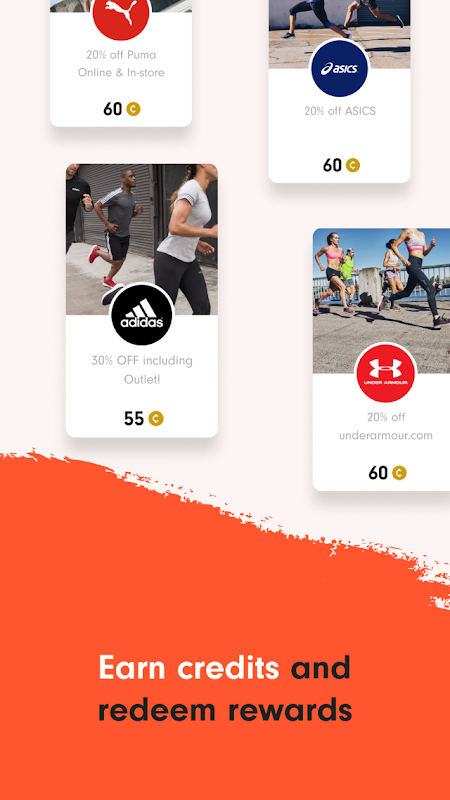Tap the 60 credit price on ASICS card

tap(332, 165)
